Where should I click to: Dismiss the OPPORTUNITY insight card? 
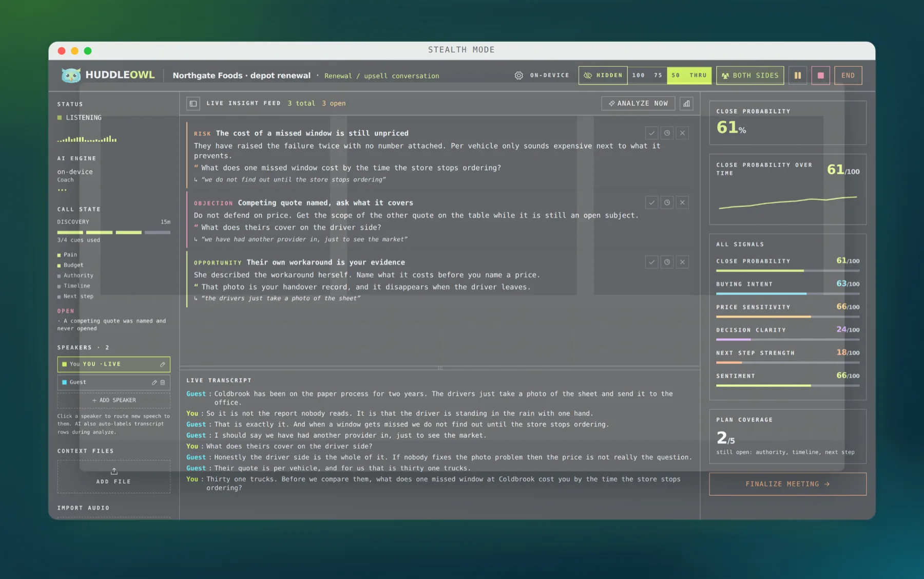pos(682,262)
